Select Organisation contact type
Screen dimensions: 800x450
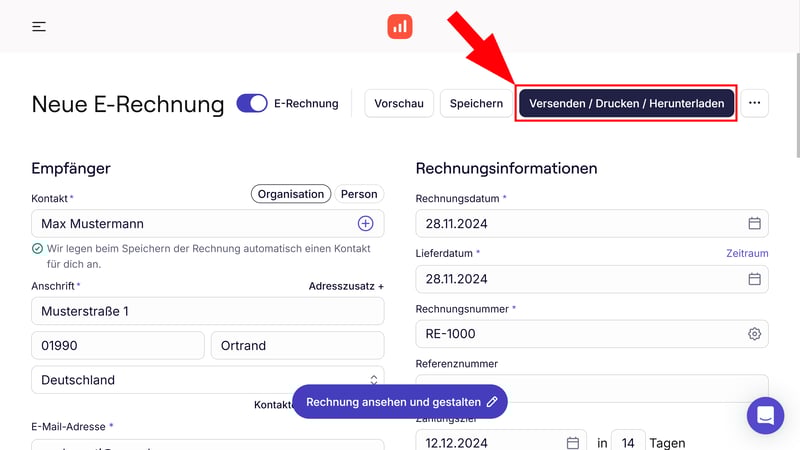click(291, 194)
